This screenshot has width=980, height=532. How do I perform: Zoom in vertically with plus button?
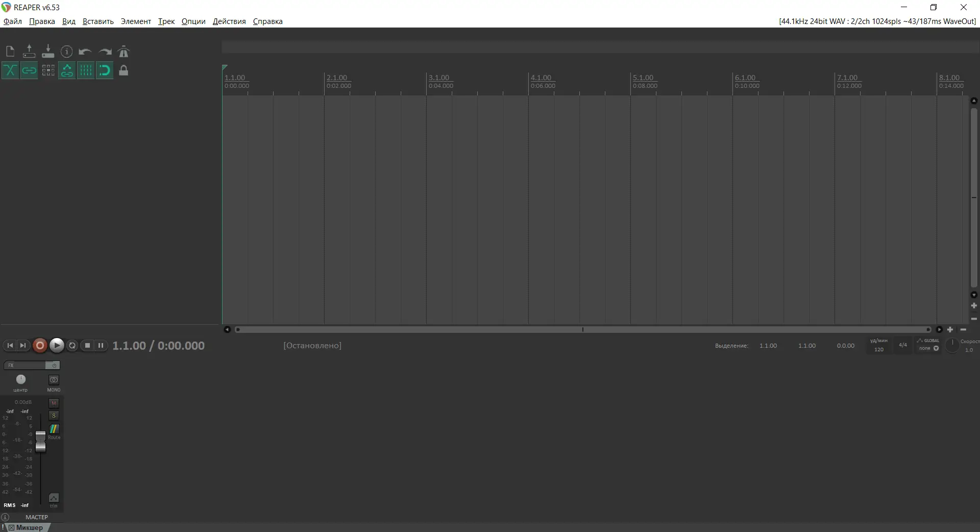click(x=974, y=305)
